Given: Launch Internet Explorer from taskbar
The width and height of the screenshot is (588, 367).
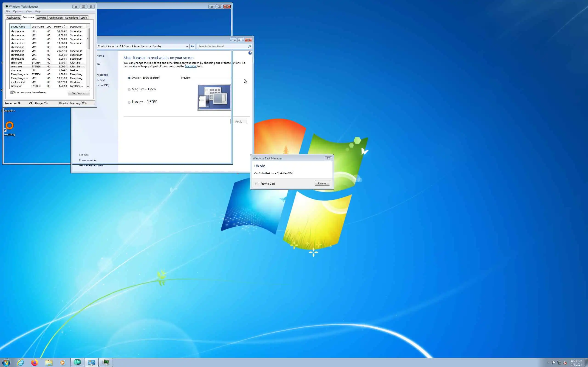Looking at the screenshot, I should [x=20, y=362].
